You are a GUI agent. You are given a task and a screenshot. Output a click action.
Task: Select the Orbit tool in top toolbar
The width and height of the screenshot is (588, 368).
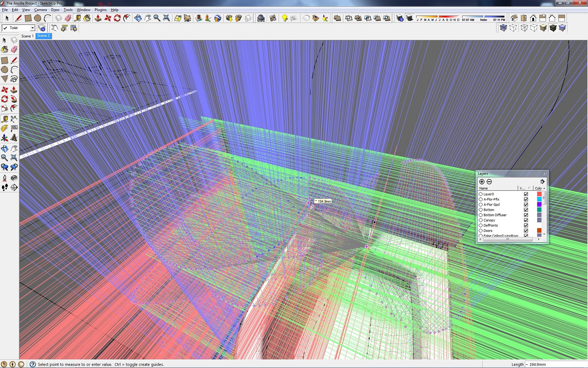[x=138, y=18]
